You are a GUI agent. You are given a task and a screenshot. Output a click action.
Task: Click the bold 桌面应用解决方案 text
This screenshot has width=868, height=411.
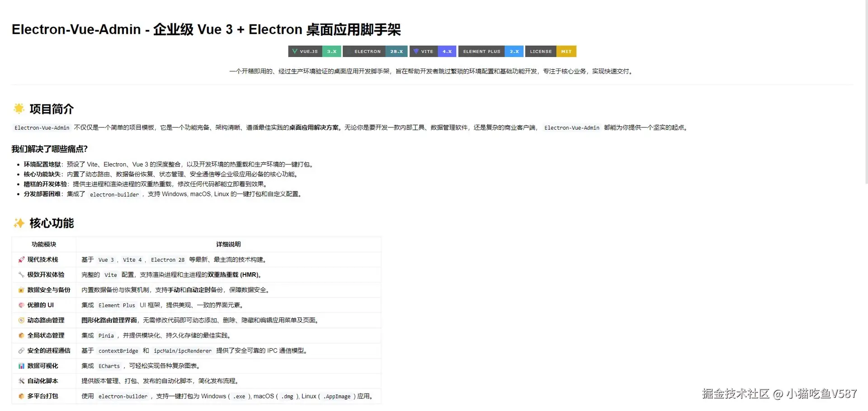(314, 128)
